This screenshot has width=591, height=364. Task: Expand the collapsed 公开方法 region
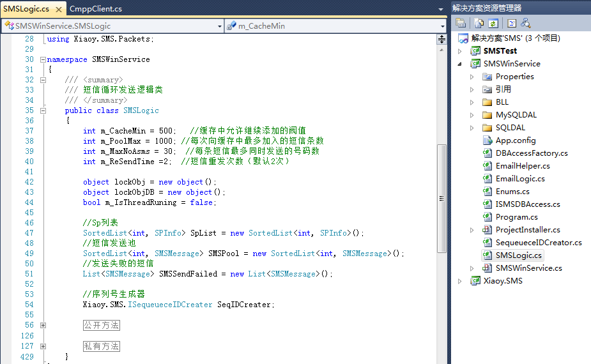(43, 325)
